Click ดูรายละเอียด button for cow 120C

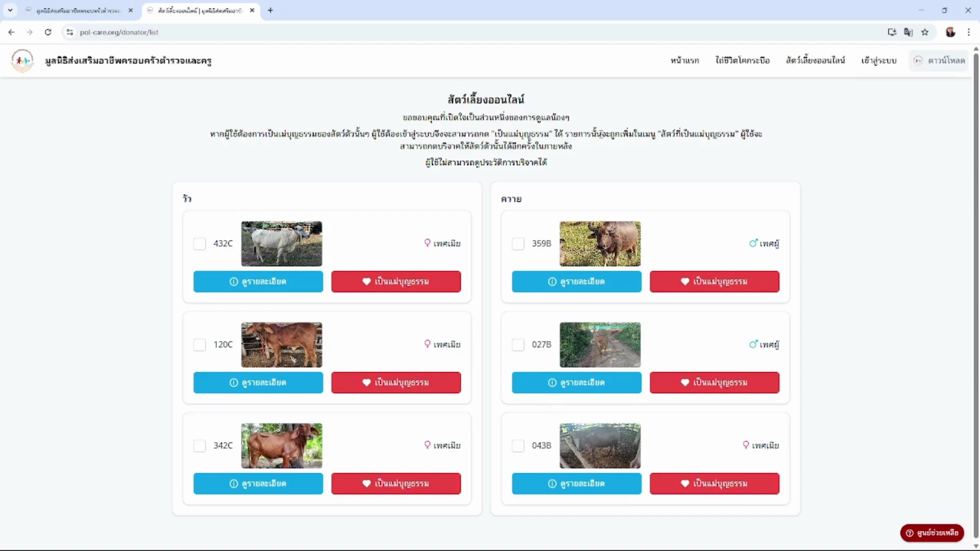point(258,383)
